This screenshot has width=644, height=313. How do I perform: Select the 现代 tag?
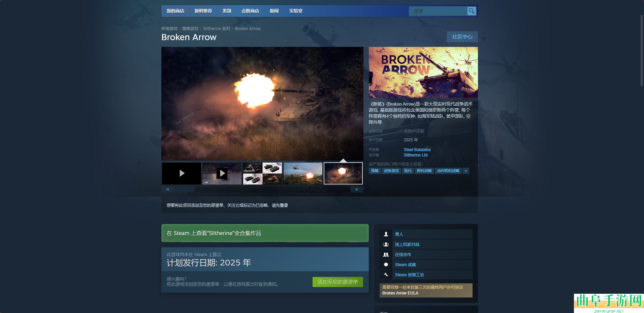coord(408,171)
